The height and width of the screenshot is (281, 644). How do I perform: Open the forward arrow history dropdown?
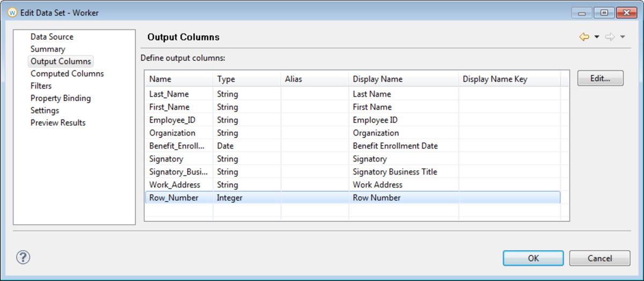point(623,37)
